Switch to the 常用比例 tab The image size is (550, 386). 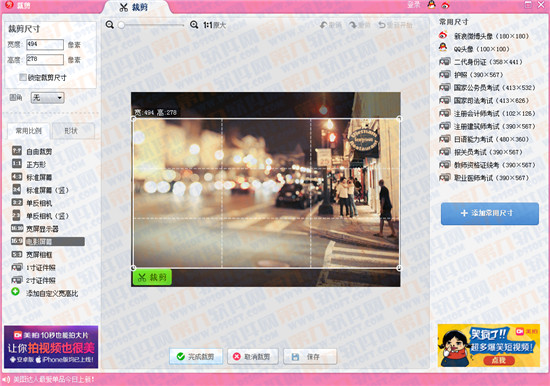click(x=29, y=131)
